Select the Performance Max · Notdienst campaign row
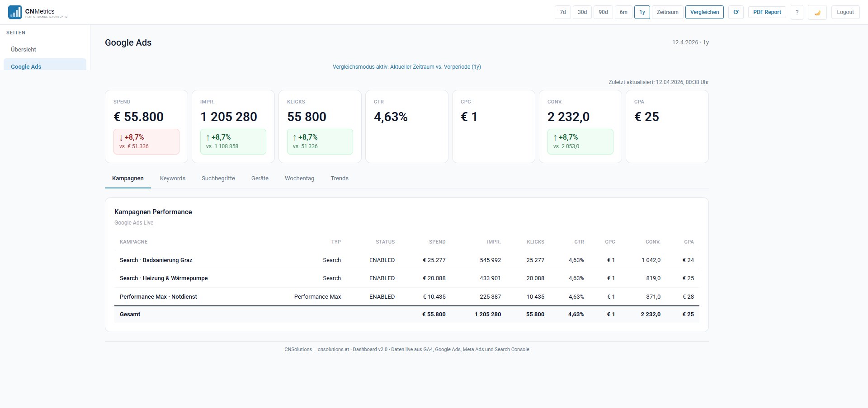The width and height of the screenshot is (868, 408). 158,297
